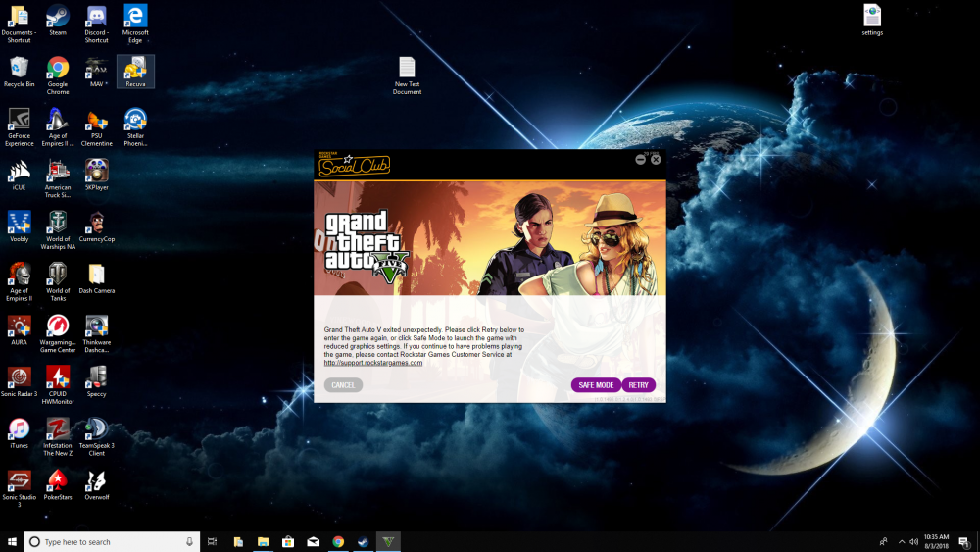This screenshot has width=980, height=552.
Task: Launch TeamSpeak 3 Client
Action: [x=96, y=436]
